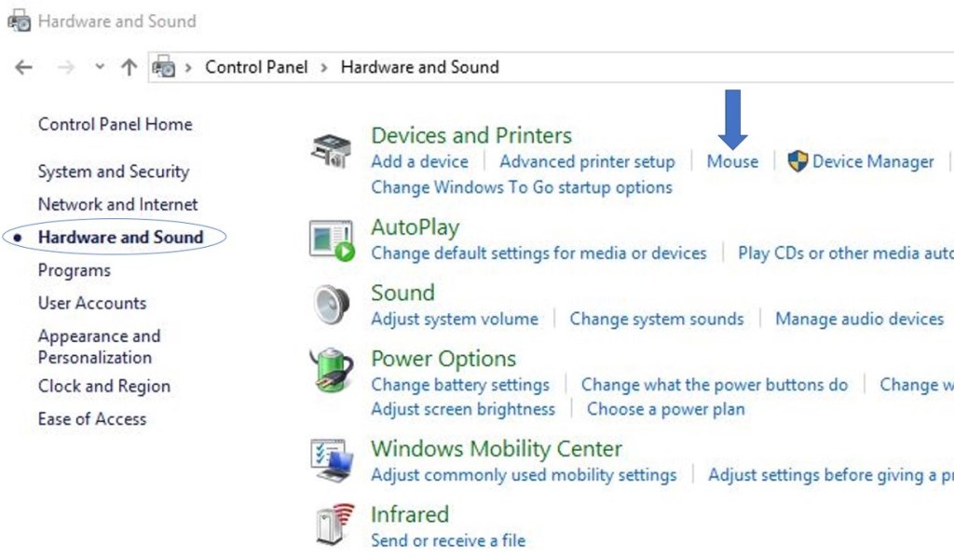Select System and Security in sidebar
The image size is (954, 560).
point(113,171)
